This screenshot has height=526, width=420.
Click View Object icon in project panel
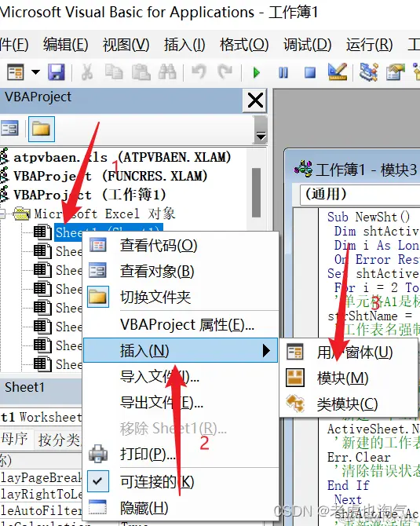click(x=9, y=129)
